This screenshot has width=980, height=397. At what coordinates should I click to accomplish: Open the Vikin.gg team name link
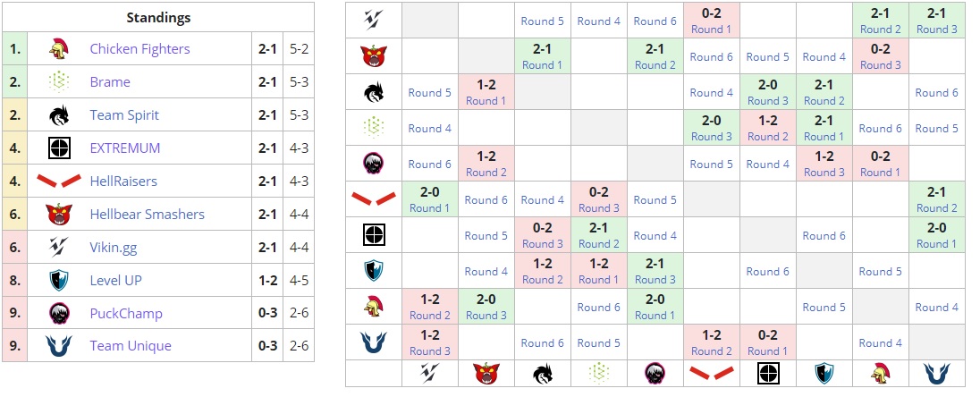point(114,248)
